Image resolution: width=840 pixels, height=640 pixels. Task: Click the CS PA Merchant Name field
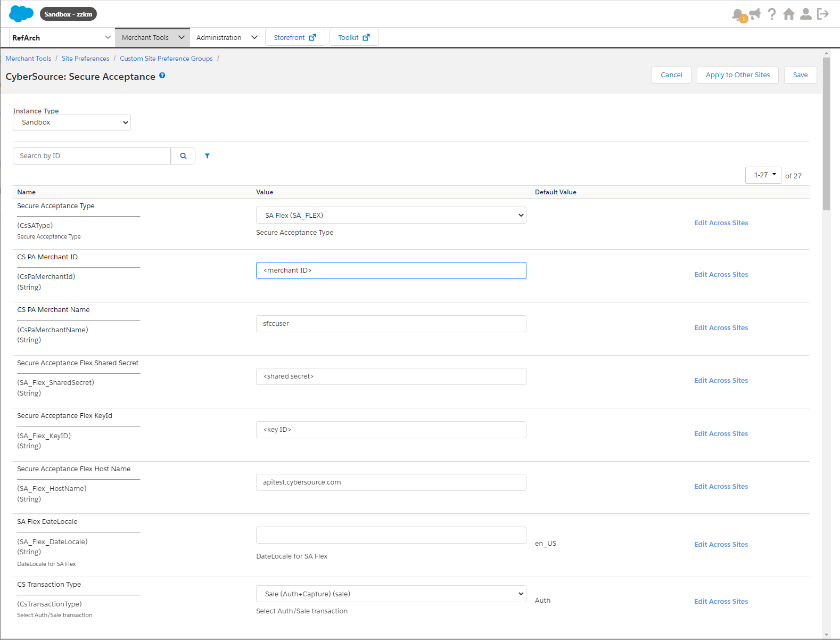tap(391, 324)
